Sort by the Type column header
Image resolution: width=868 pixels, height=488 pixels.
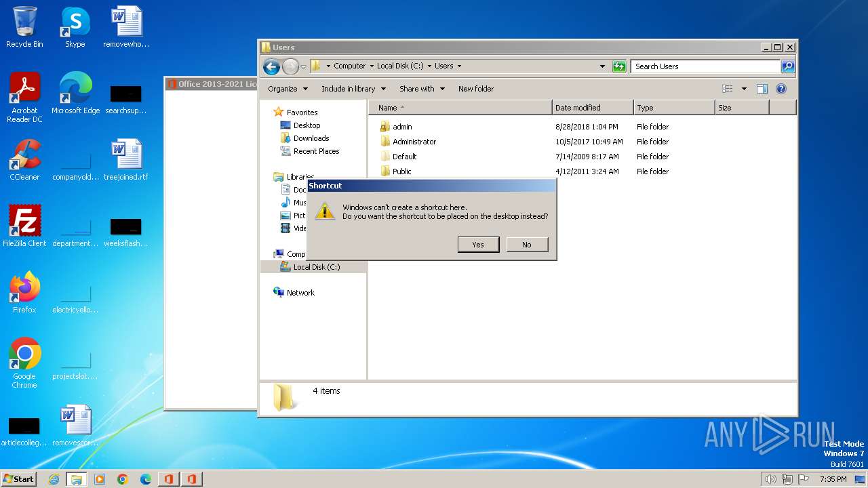pyautogui.click(x=675, y=108)
